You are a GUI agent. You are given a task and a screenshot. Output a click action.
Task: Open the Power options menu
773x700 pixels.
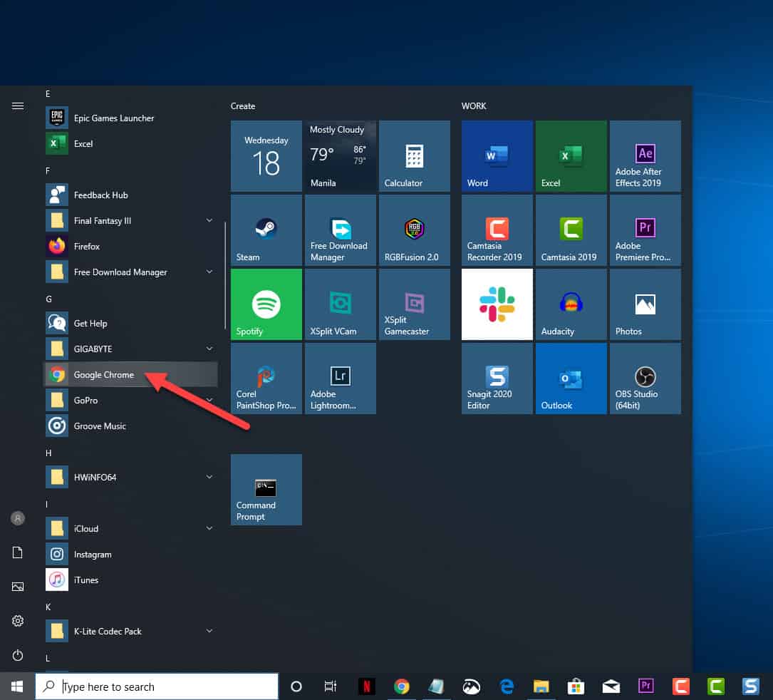(18, 655)
